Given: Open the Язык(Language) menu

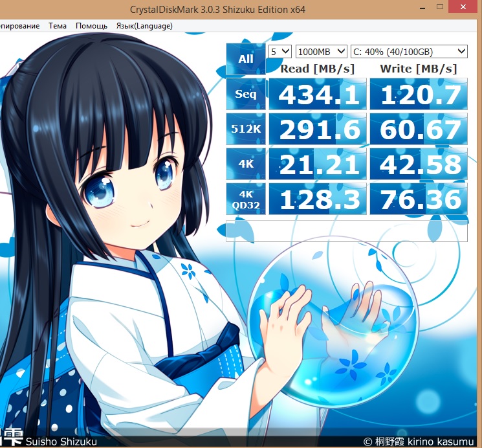Looking at the screenshot, I should [x=144, y=26].
